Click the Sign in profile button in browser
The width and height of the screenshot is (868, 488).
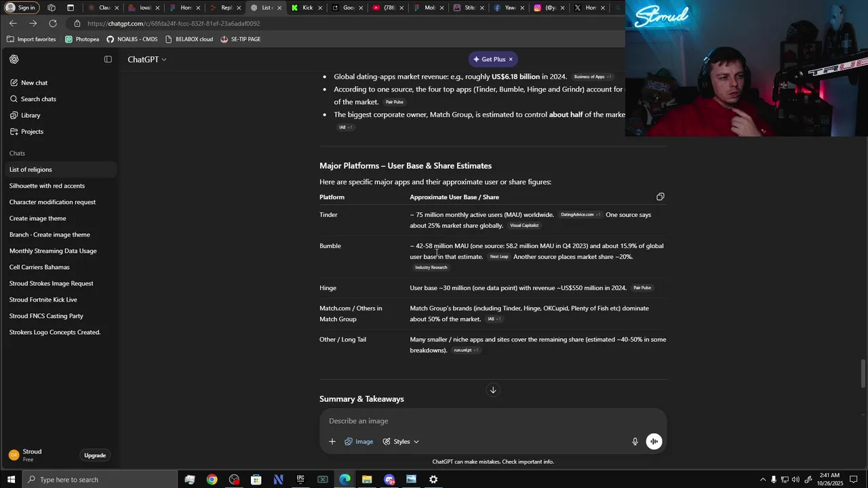(x=20, y=7)
